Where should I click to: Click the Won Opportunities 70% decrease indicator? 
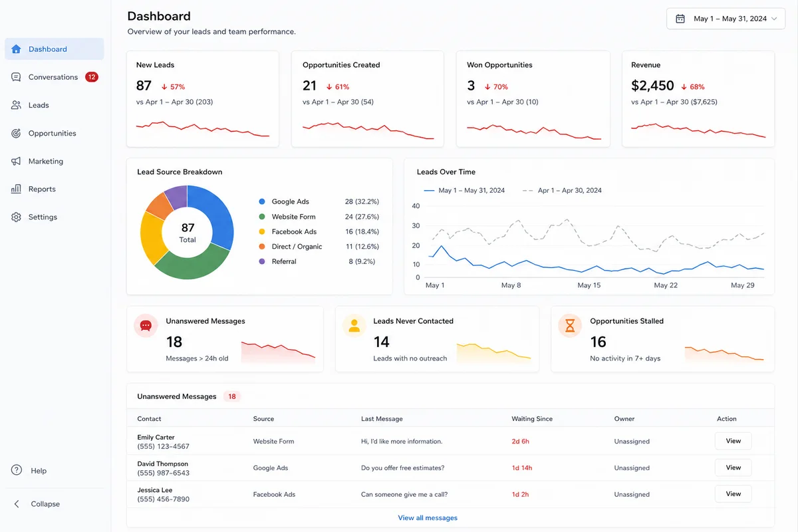point(496,86)
